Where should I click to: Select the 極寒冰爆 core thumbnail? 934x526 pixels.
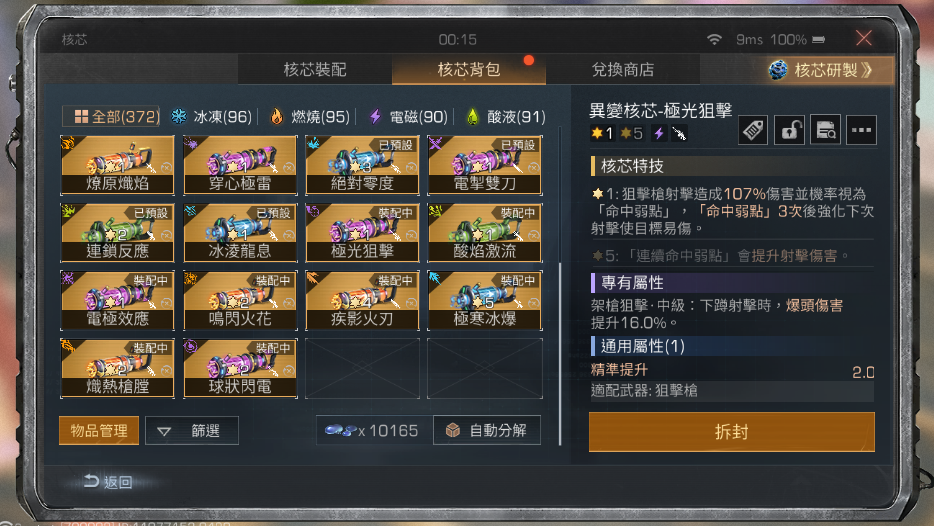tap(485, 300)
